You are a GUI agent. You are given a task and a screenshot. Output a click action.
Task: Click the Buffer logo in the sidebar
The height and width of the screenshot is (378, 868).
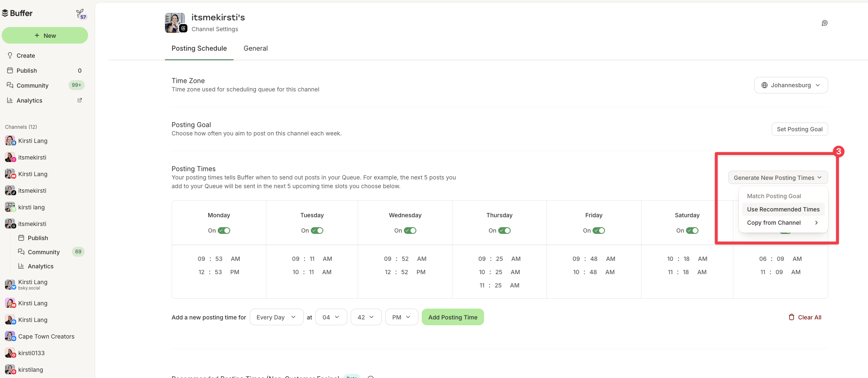[x=18, y=13]
